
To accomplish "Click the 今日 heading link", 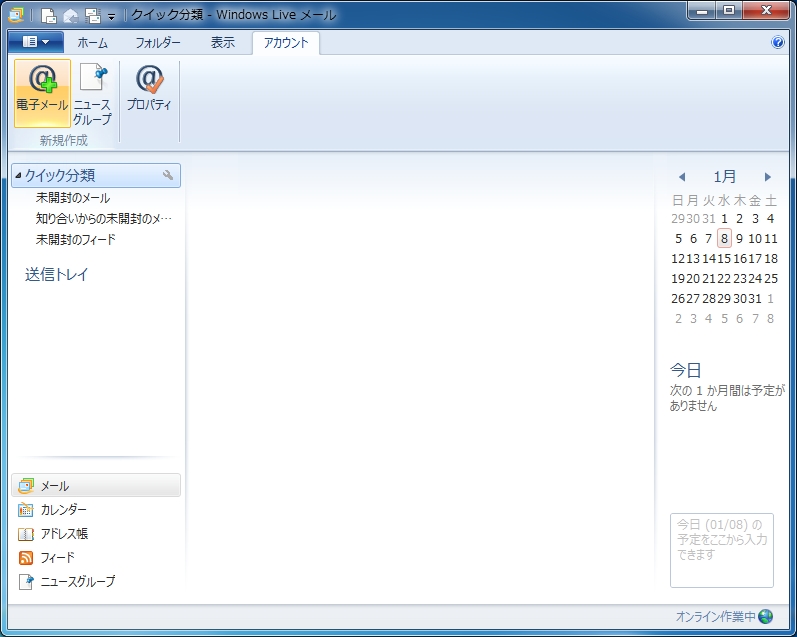I will [x=686, y=370].
